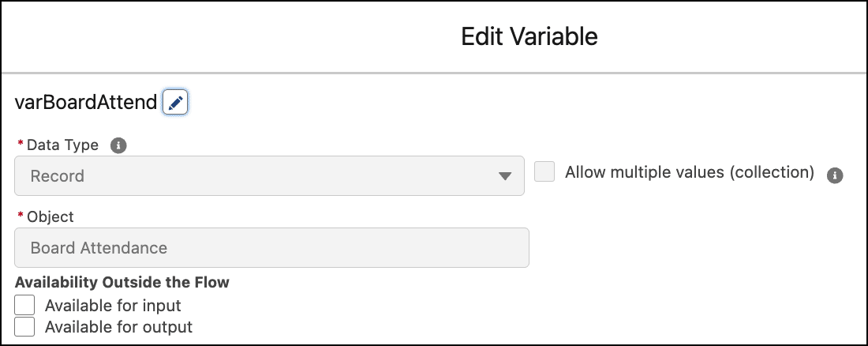
Task: Select the Edit Variable dialog title
Action: coord(529,36)
